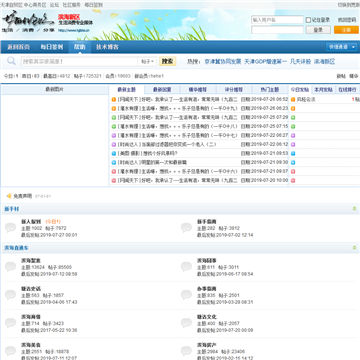Click the purple thread icon dated 2019-07-22 06:12
The width and height of the screenshot is (360, 360).
coord(114,145)
